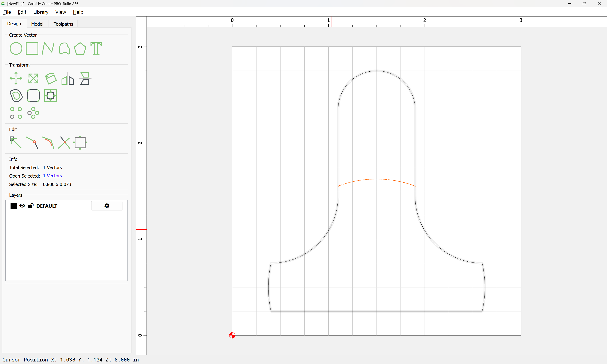Click the 1 Vectors open link
Screen dimensions: 607x364
[x=52, y=176]
